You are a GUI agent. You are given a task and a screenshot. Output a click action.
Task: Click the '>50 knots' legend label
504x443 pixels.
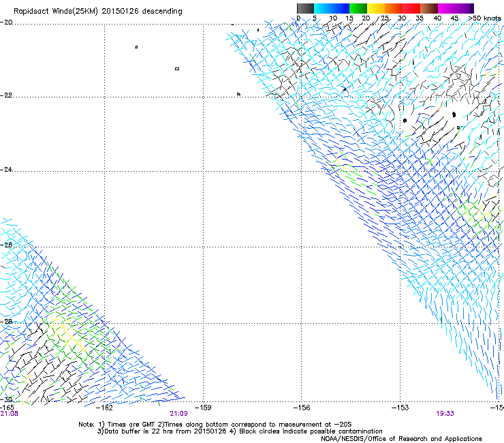pos(484,18)
